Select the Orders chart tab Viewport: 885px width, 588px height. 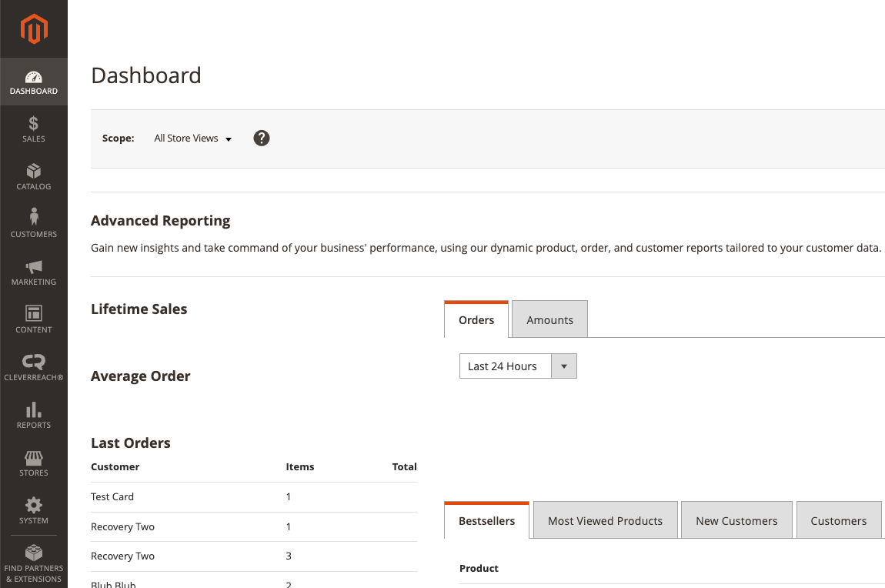coord(476,320)
